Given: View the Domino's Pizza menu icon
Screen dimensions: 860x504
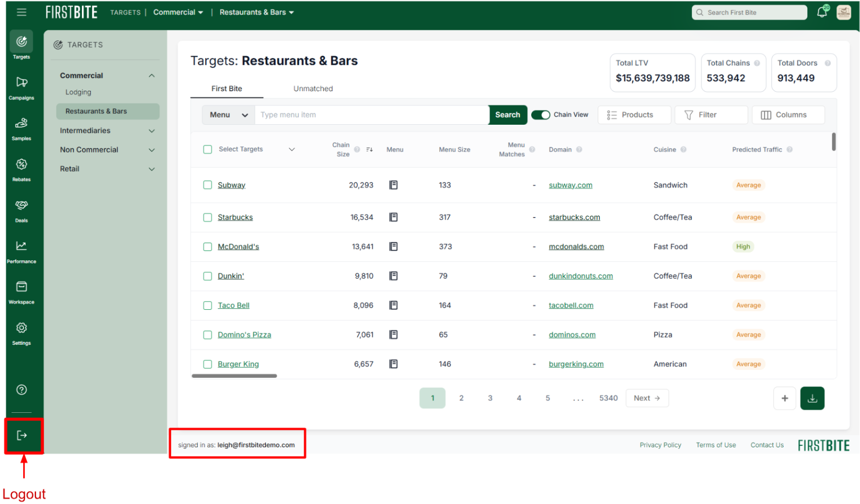Looking at the screenshot, I should tap(394, 335).
